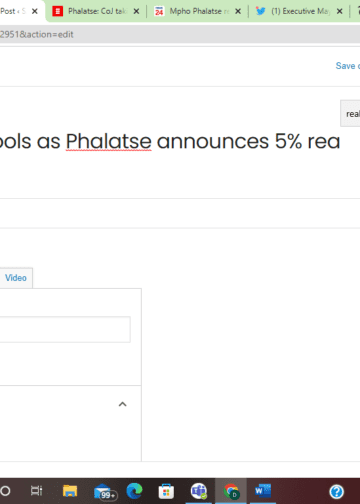Click the Cortana circle on the taskbar
This screenshot has width=360, height=504.
pyautogui.click(x=5, y=491)
